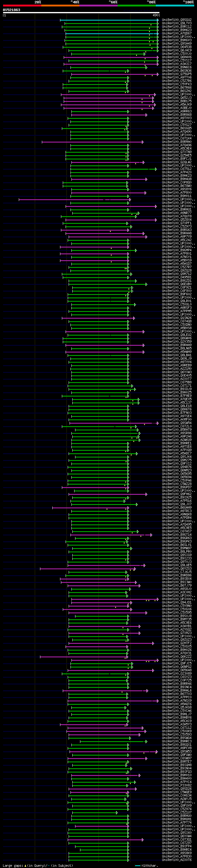Select label UniRef100_A7P830
This screenshot has width=197, height=868.
click(x=177, y=856)
